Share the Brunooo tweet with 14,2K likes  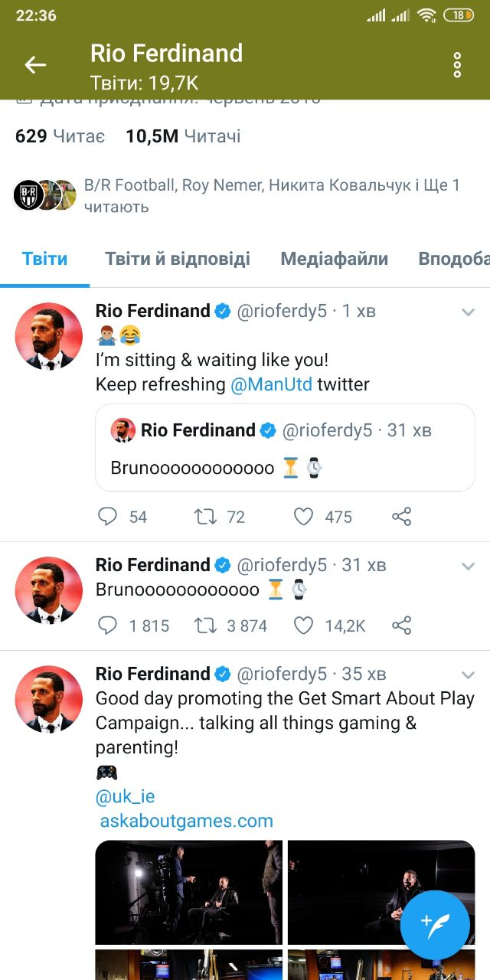click(x=402, y=626)
